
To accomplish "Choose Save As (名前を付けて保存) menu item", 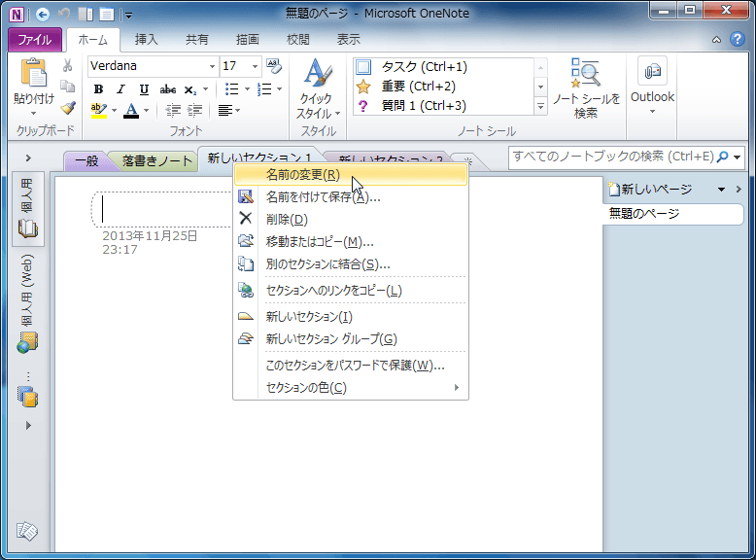I will [x=351, y=197].
